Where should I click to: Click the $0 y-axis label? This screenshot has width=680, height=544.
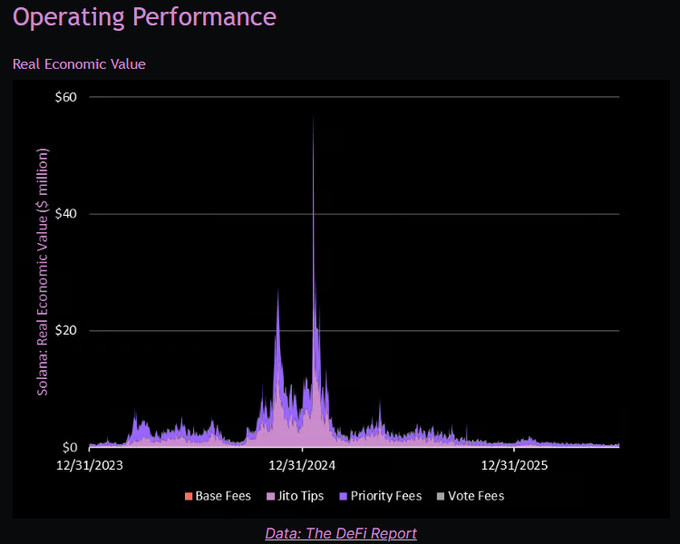pos(69,447)
